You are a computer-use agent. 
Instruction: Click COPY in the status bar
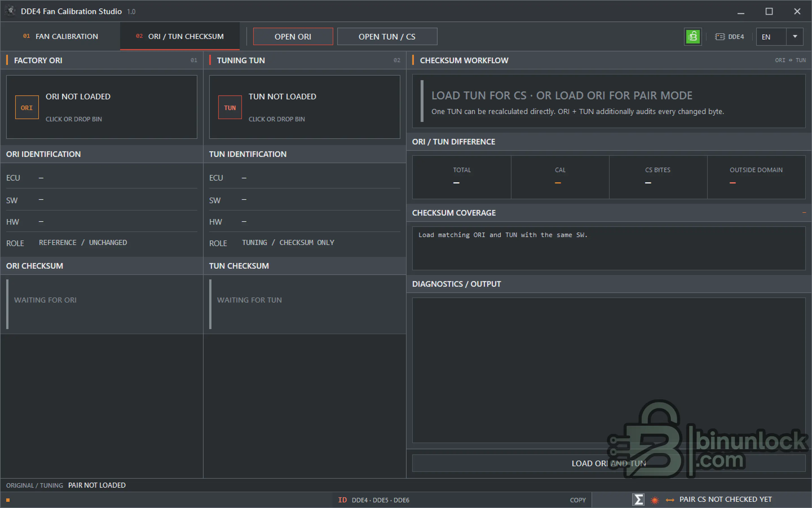[x=578, y=500]
